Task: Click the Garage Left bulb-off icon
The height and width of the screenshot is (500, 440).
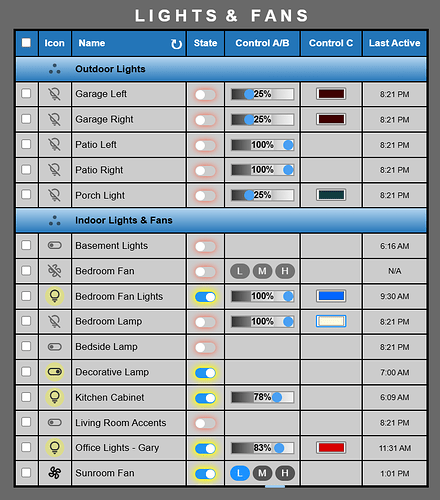Action: (x=55, y=94)
